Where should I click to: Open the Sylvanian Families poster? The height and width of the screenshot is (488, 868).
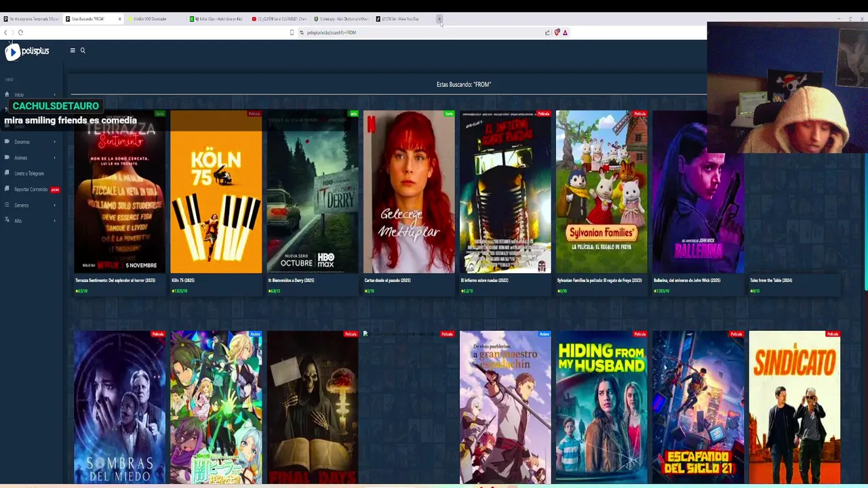click(601, 192)
